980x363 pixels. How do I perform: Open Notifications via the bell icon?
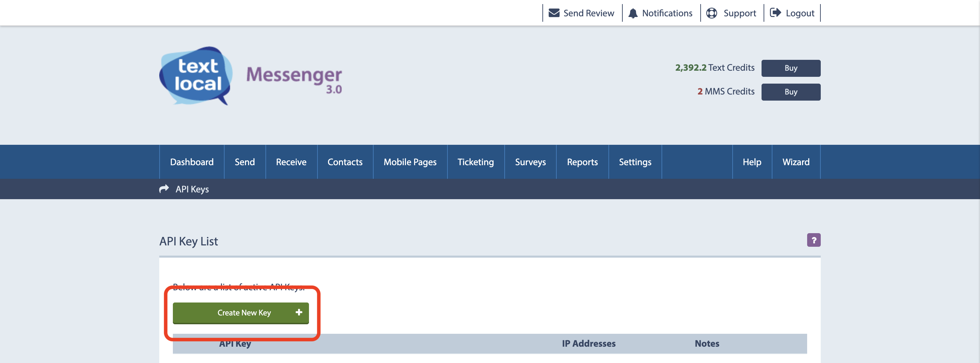click(x=633, y=13)
